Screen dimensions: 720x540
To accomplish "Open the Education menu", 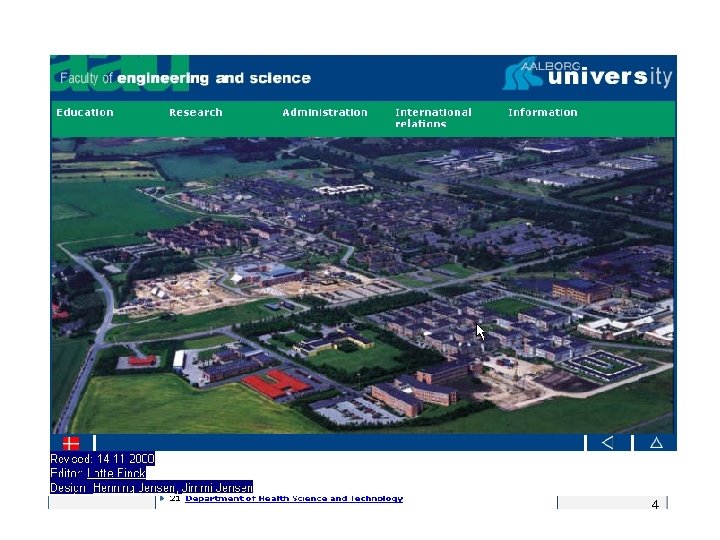I will pos(84,112).
